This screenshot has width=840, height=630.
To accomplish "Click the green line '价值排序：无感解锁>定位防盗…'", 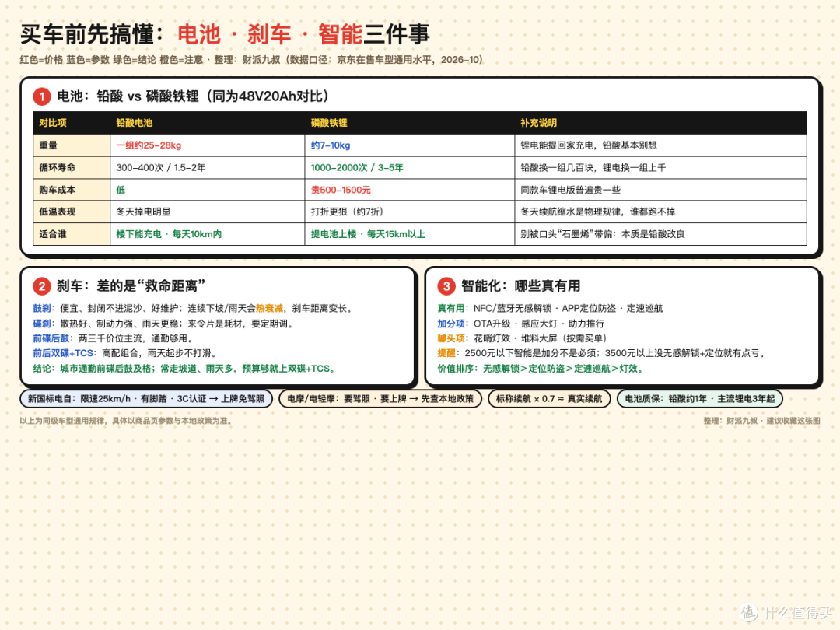I will point(541,369).
